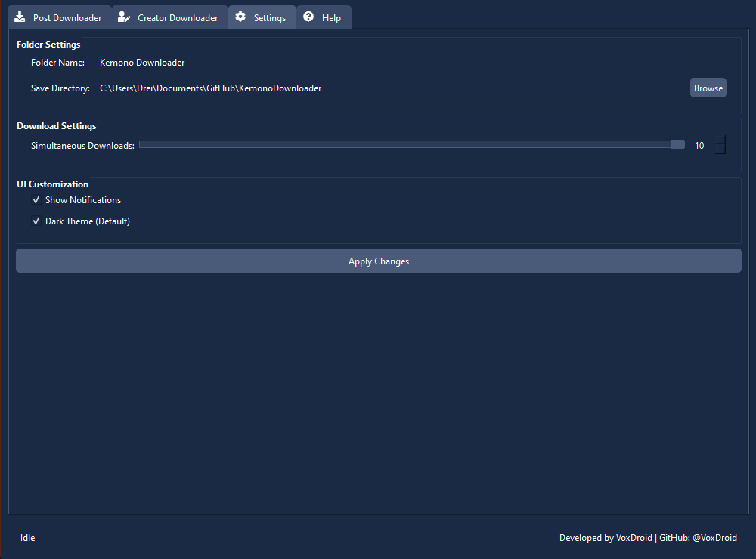Viewport: 756px width, 559px height.
Task: Click the download icon on Post Downloader tab
Action: coord(20,17)
